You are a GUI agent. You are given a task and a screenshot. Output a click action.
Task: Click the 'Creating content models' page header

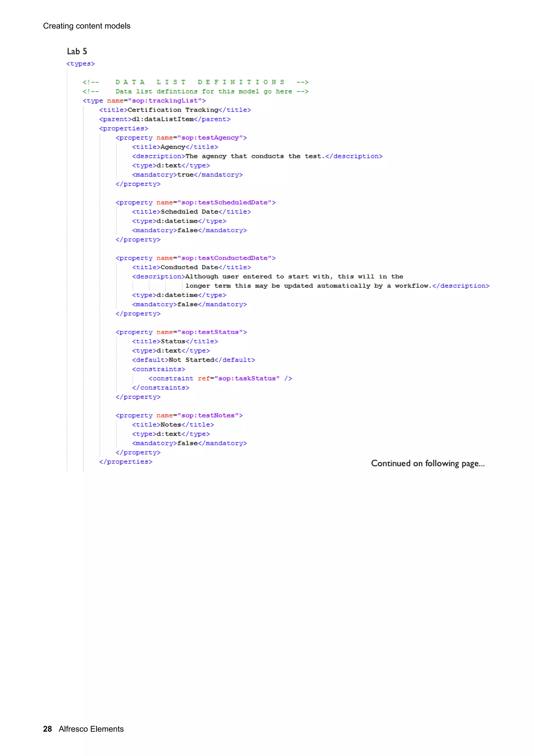pyautogui.click(x=87, y=26)
